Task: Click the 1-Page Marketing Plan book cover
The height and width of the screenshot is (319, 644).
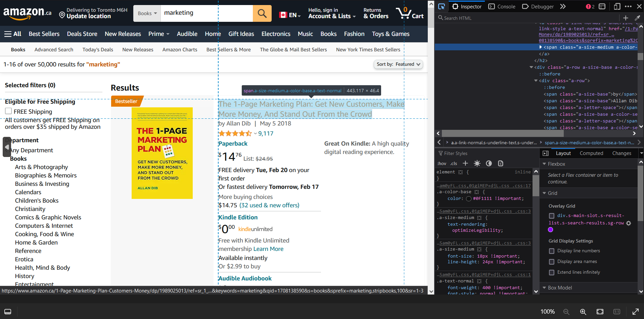Action: [x=162, y=153]
